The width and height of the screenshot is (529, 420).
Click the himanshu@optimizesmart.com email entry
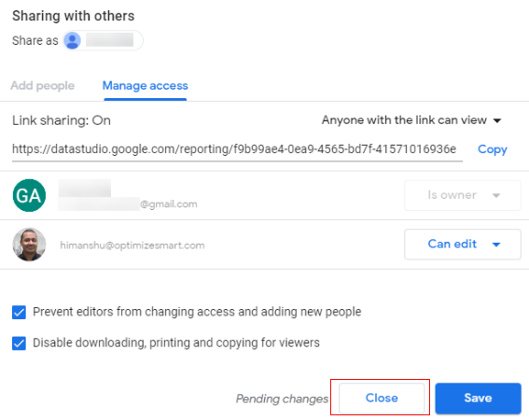(132, 245)
